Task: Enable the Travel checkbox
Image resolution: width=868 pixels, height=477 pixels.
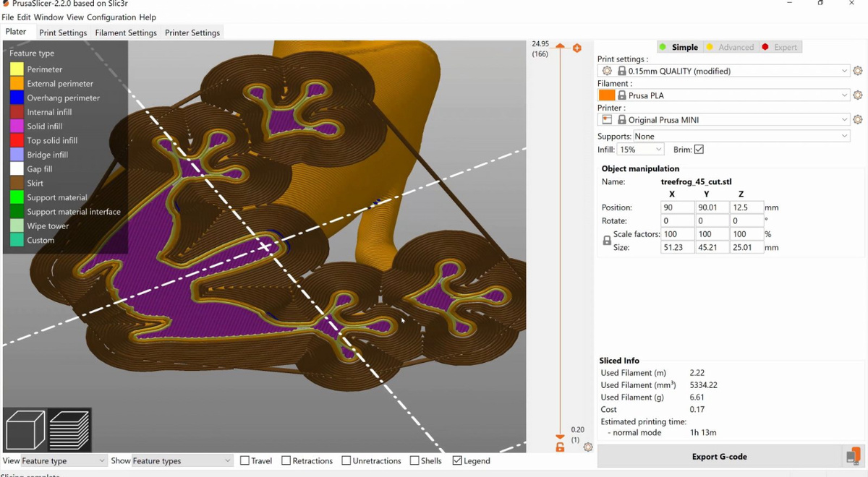Action: coord(244,460)
